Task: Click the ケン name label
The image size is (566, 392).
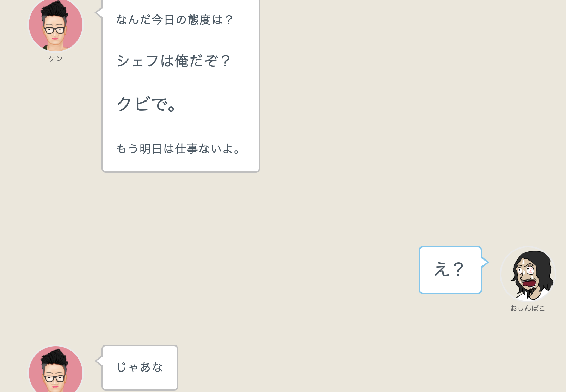Action: tap(56, 59)
